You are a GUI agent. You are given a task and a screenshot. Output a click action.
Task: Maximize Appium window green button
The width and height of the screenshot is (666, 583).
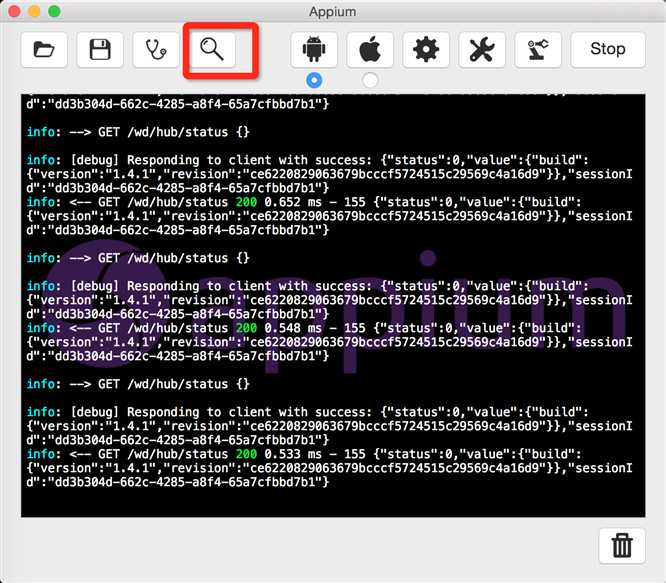tap(54, 11)
